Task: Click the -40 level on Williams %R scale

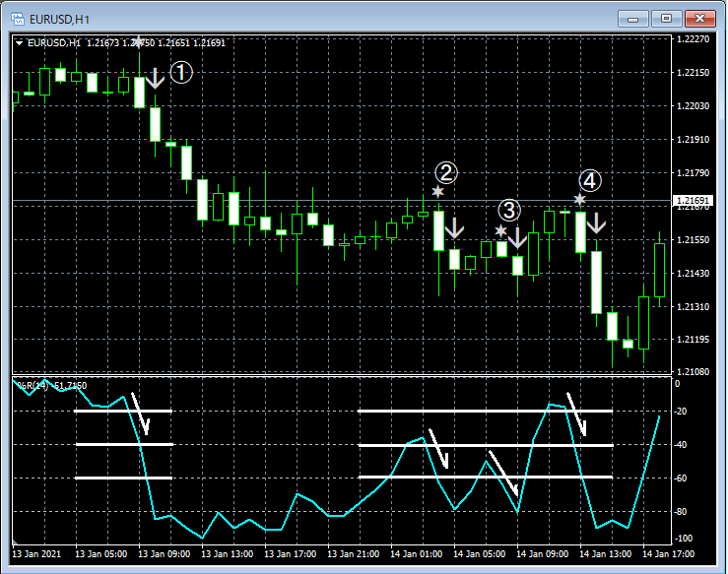Action: point(681,445)
